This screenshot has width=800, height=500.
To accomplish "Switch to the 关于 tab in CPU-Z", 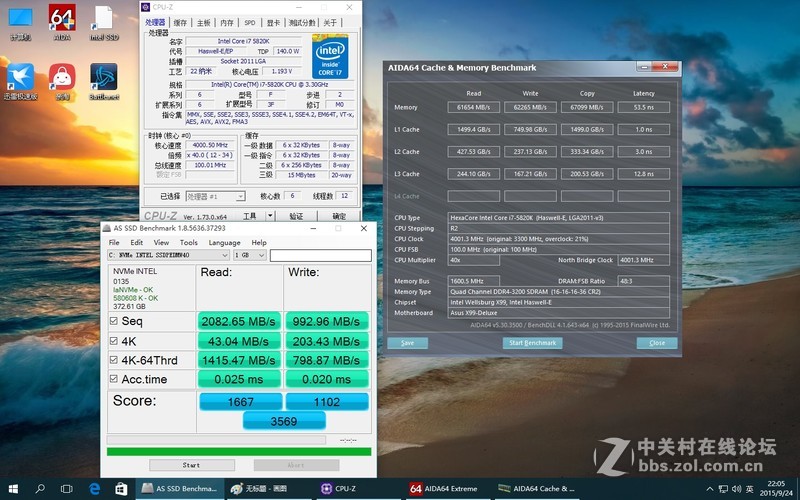I will click(x=330, y=22).
